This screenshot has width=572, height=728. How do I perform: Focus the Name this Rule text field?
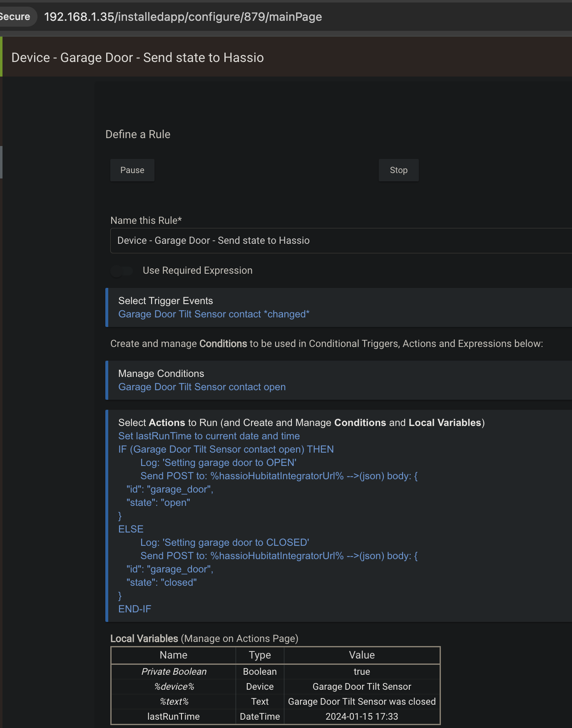333,240
